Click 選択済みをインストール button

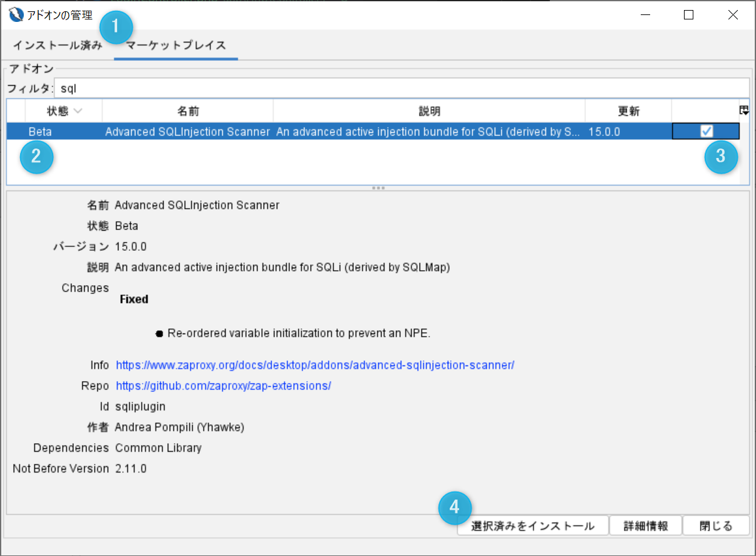(533, 526)
